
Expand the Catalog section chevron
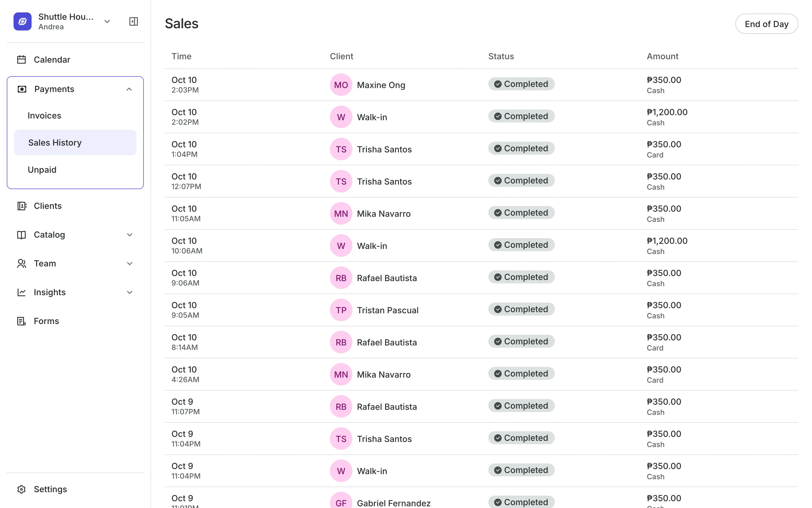click(x=130, y=235)
